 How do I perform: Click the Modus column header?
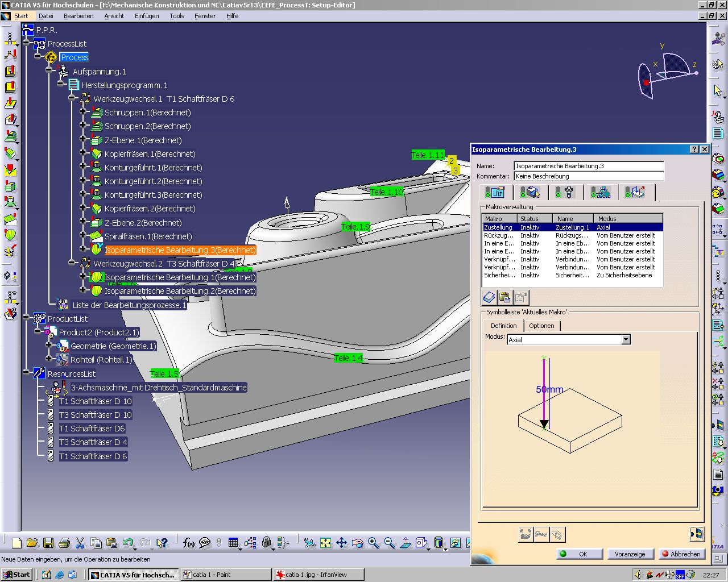tap(628, 219)
